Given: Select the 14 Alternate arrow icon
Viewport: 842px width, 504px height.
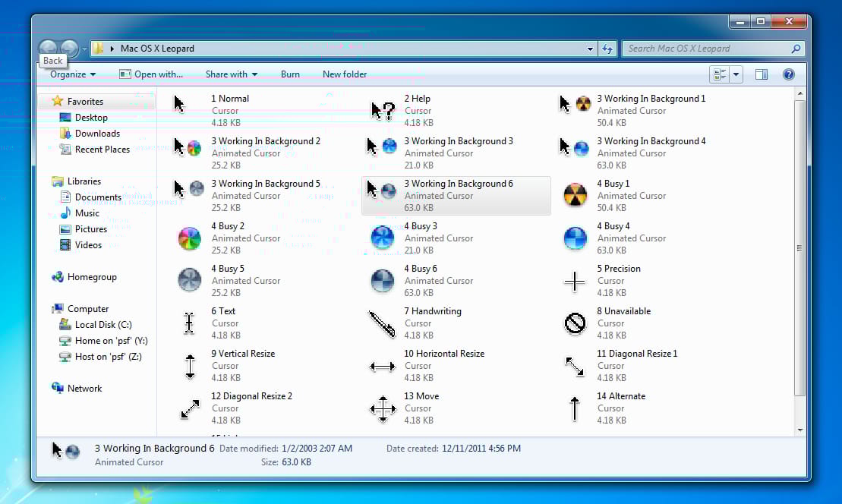Looking at the screenshot, I should point(575,409).
